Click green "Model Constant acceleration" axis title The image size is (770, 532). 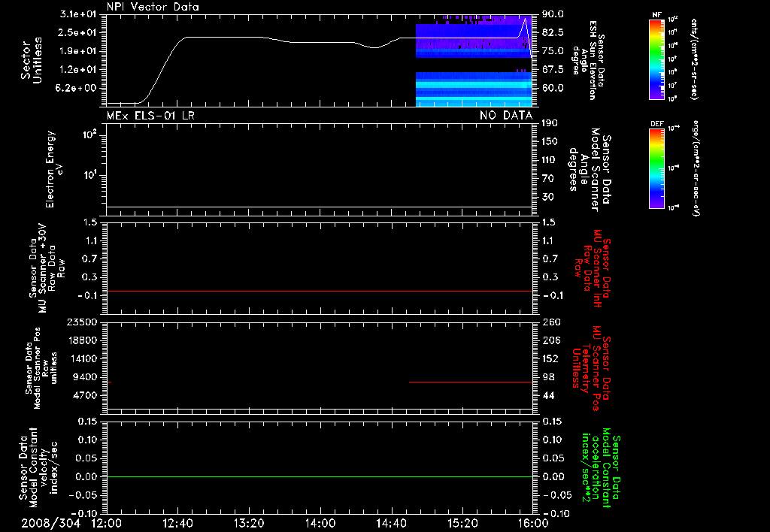[x=601, y=468]
